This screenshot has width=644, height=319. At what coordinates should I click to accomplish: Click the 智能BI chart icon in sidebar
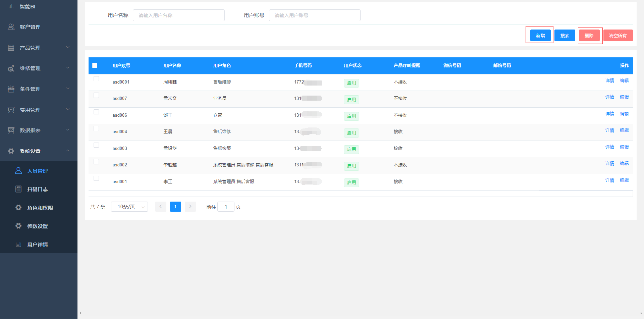(x=11, y=6)
